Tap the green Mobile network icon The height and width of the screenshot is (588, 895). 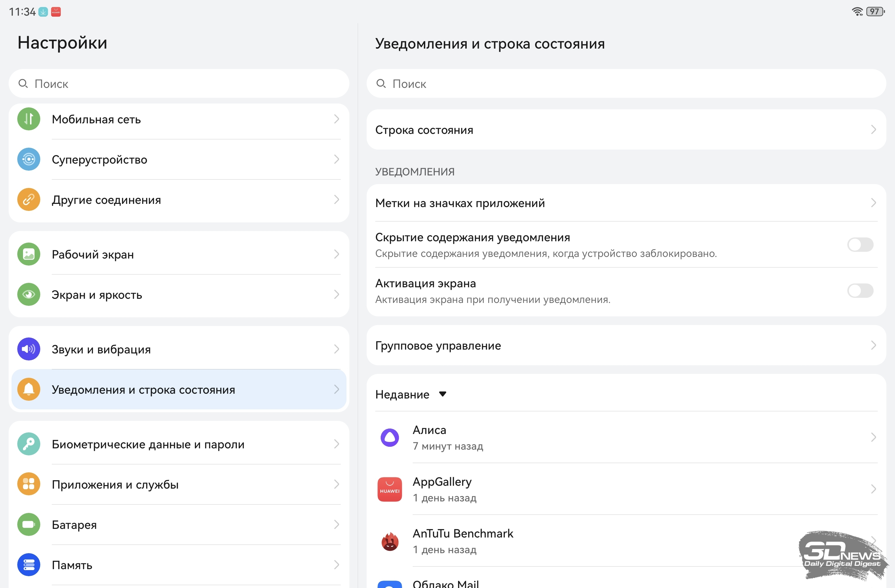[x=28, y=119]
